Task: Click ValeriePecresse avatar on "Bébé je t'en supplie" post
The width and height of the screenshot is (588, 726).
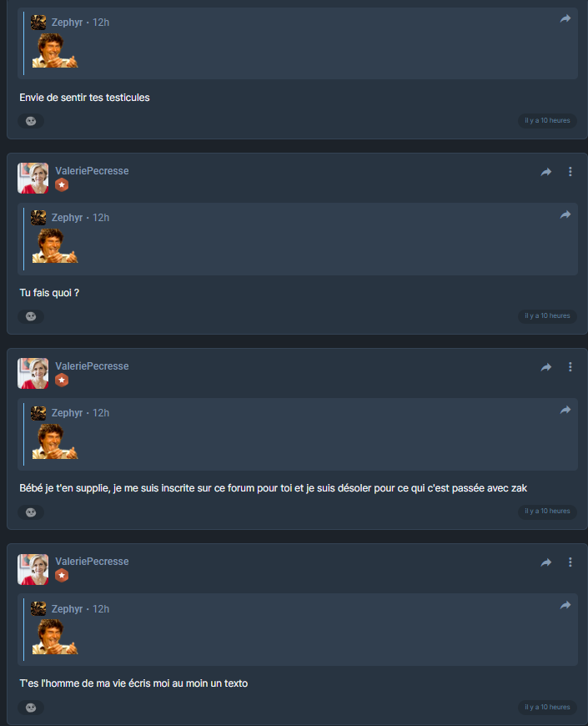Action: pos(33,373)
